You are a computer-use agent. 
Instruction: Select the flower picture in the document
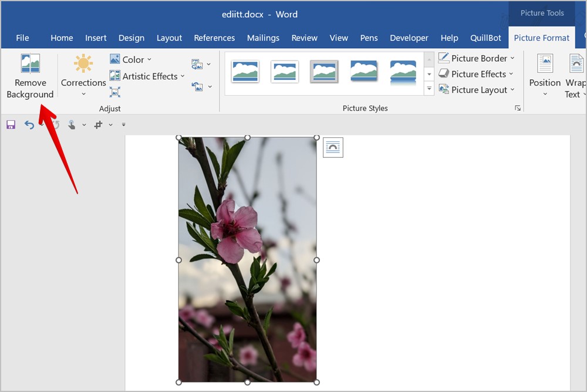[247, 259]
